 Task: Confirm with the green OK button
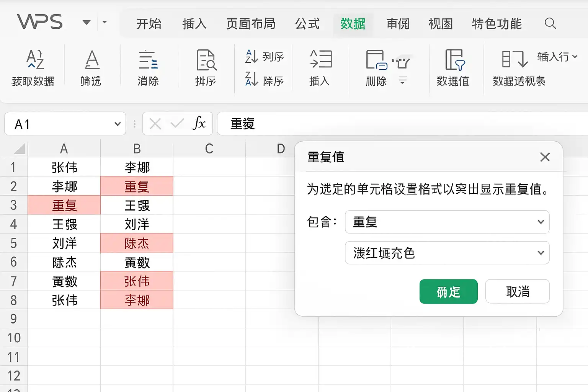[x=449, y=292]
